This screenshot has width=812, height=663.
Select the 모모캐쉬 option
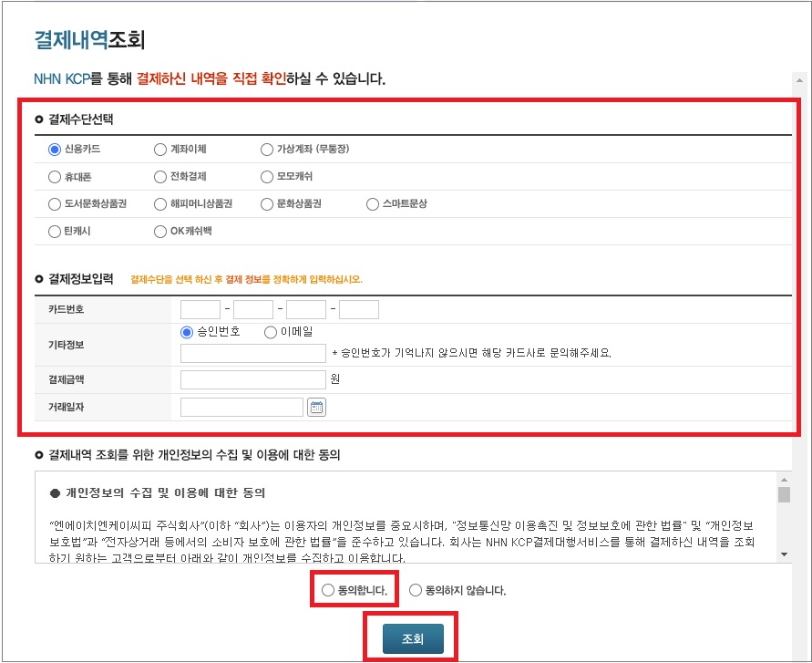[265, 176]
